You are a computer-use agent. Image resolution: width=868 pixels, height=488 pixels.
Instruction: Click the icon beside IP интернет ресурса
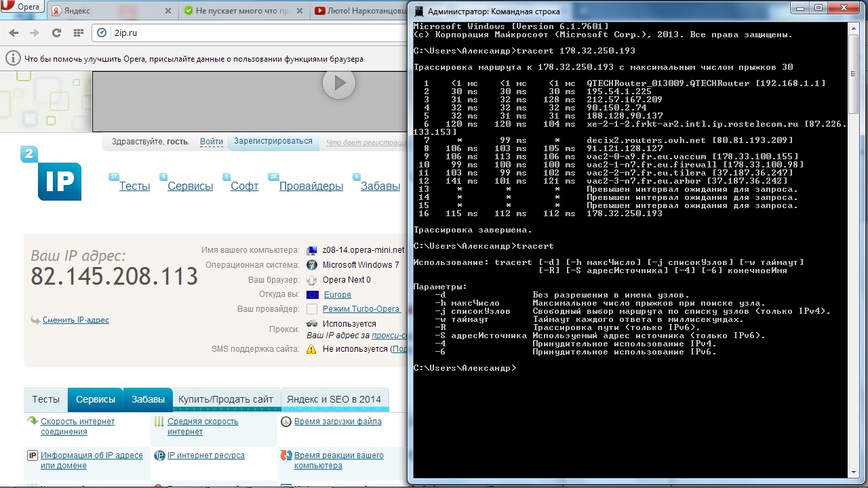(x=159, y=455)
